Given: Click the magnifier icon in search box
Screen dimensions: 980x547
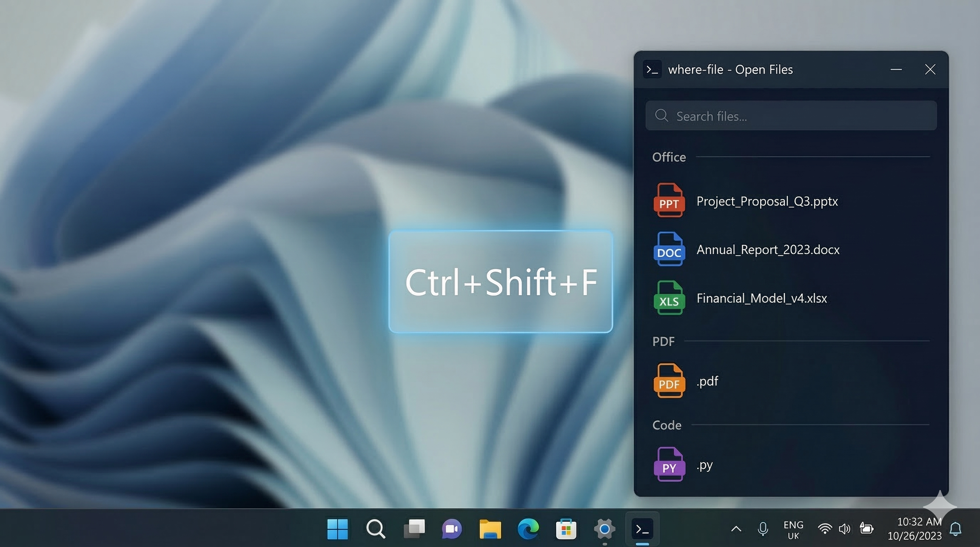Looking at the screenshot, I should (661, 116).
